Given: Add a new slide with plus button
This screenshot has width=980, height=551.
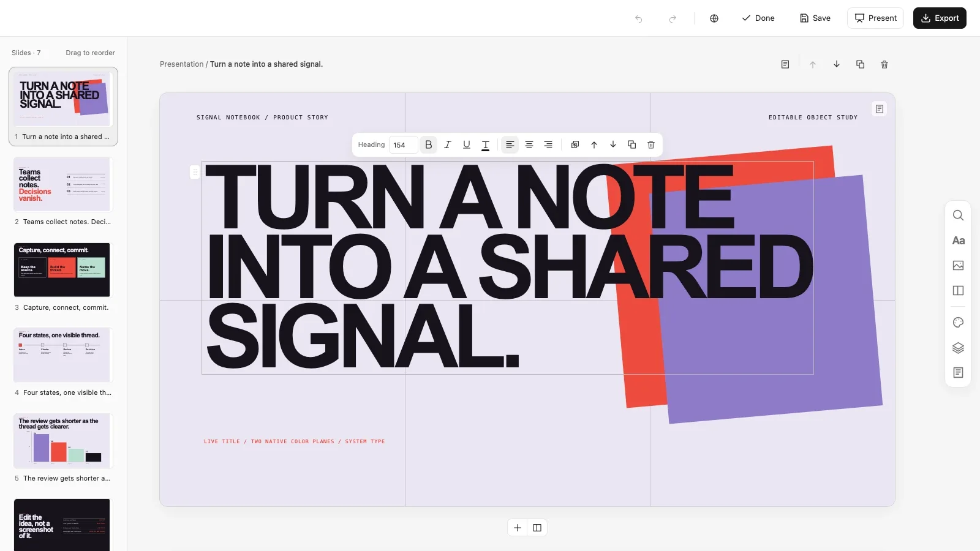Looking at the screenshot, I should [x=518, y=528].
